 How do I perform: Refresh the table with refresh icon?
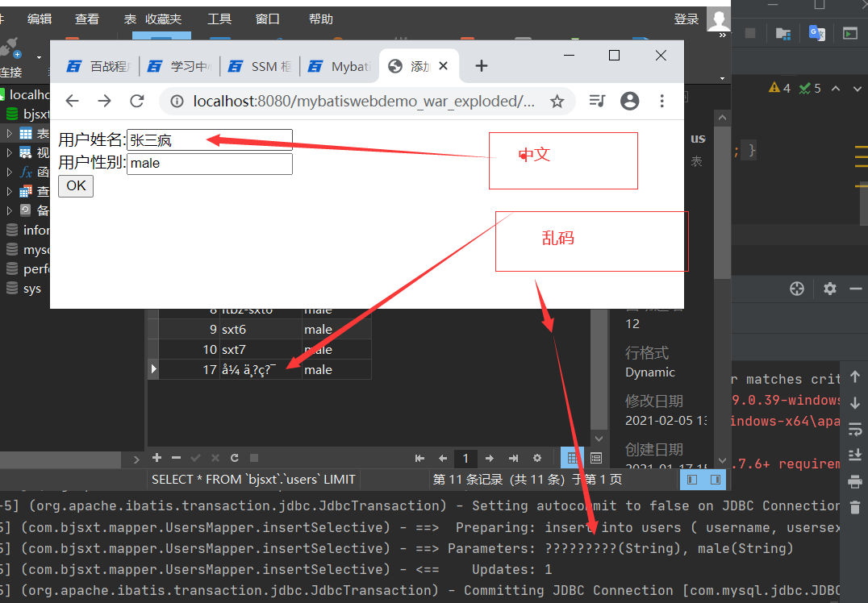click(235, 458)
